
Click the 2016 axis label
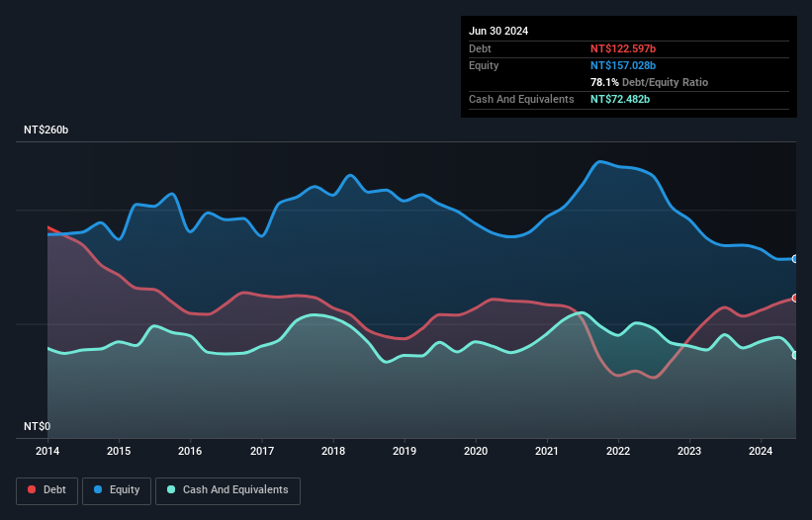click(x=190, y=451)
